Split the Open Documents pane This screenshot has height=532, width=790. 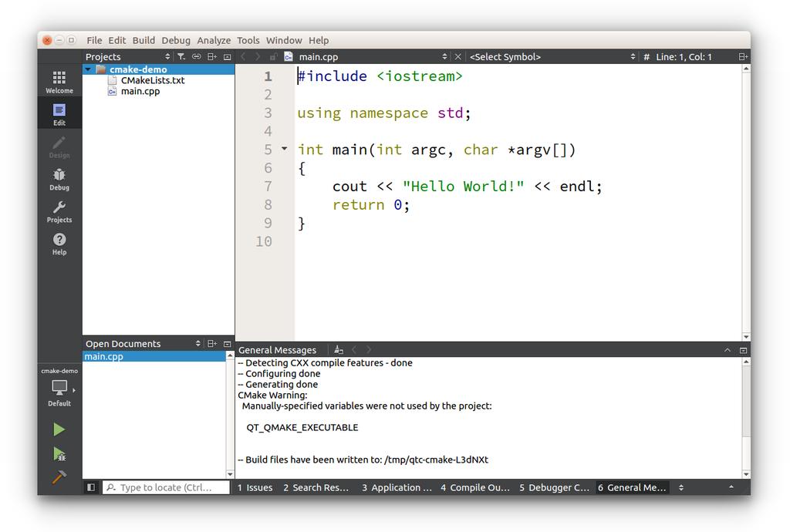[212, 344]
